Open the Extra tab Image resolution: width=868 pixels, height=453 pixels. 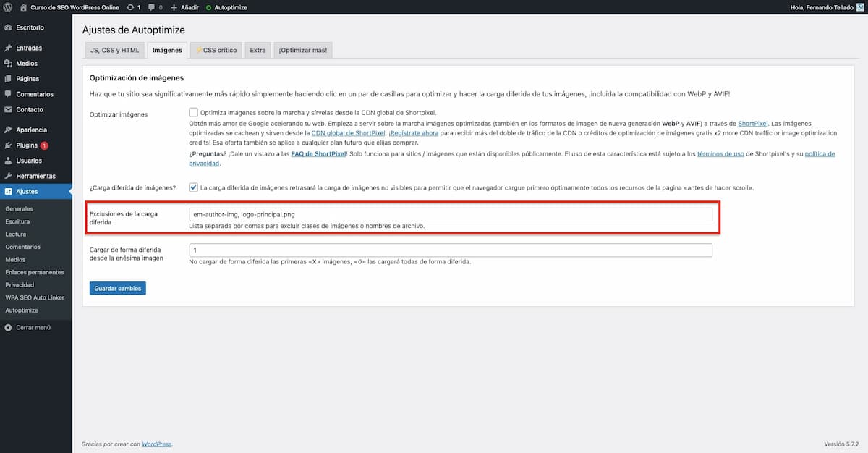[258, 50]
